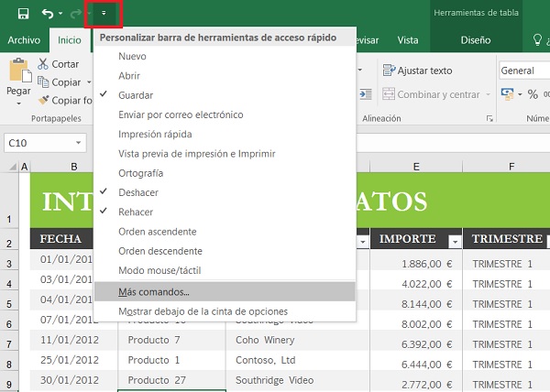Click the Pegar clipboard icon
Image resolution: width=550 pixels, height=392 pixels.
coord(19,71)
